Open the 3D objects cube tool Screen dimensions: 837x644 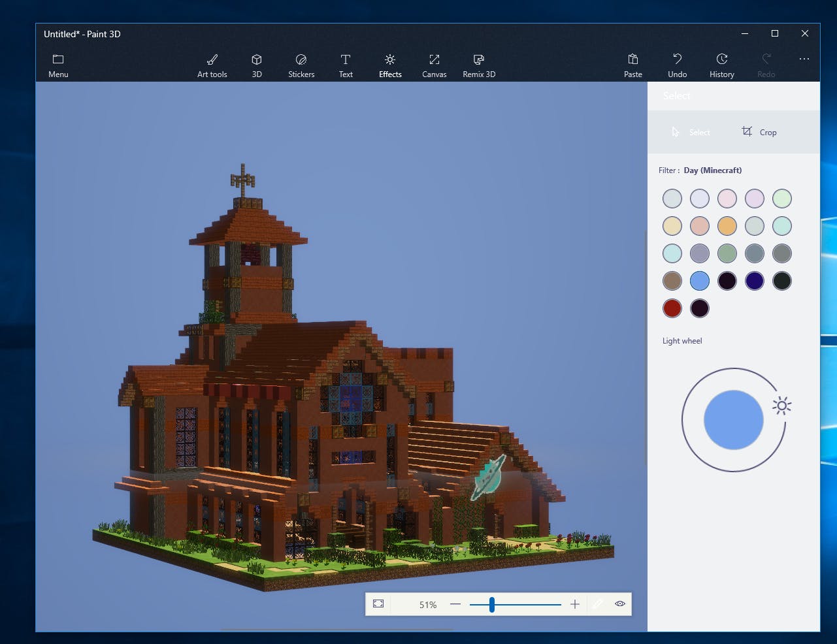point(257,65)
